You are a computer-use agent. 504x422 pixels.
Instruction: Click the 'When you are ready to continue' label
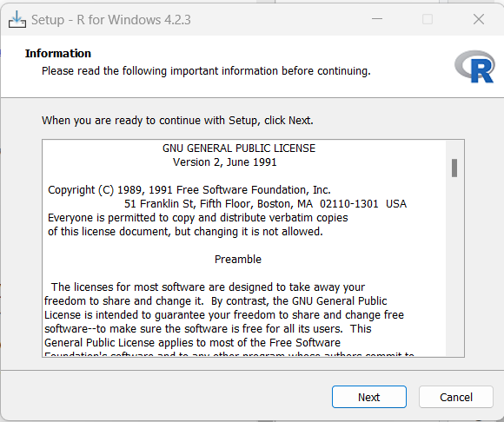tap(177, 121)
